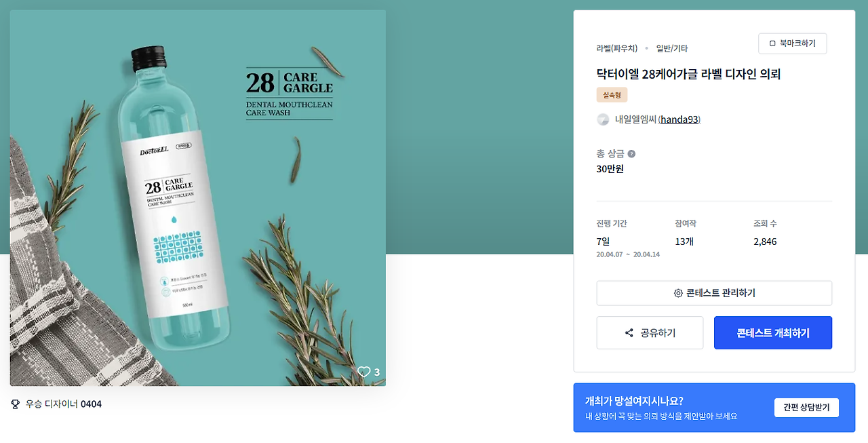
Task: Click the winning designer name 0404
Action: click(x=91, y=404)
